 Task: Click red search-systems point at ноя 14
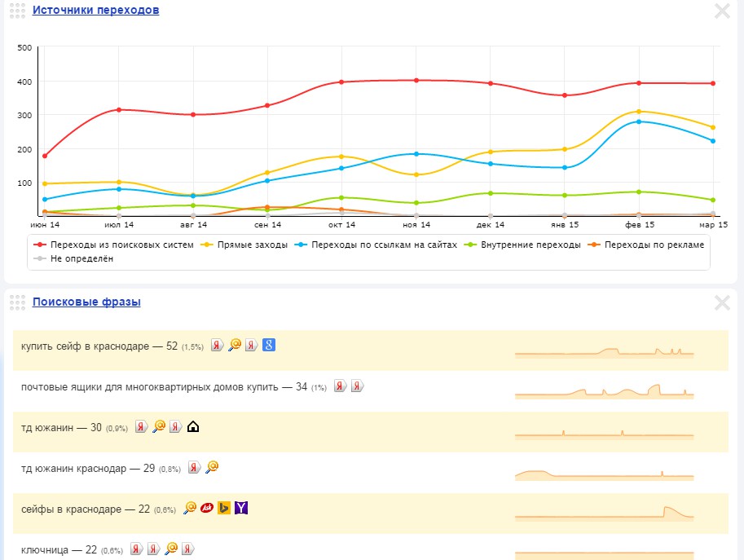point(416,80)
